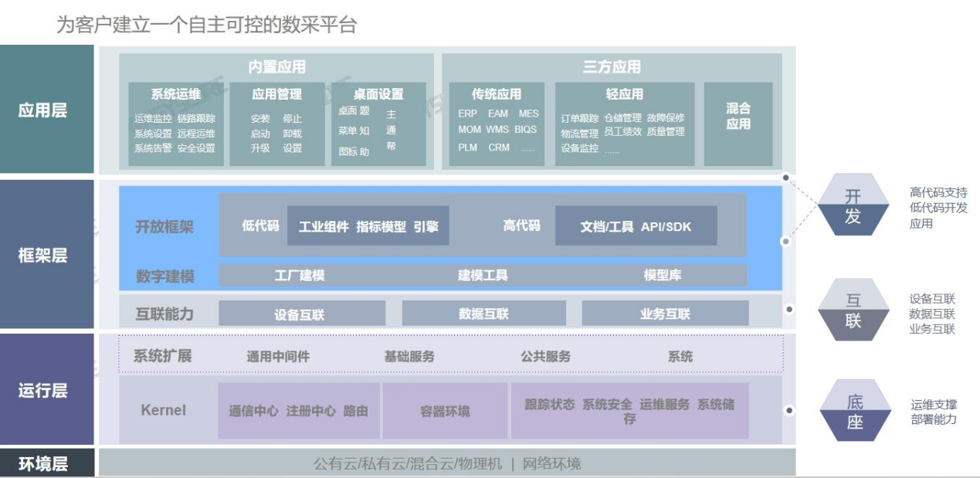
Task: Click the 互联能力 row label
Action: pyautogui.click(x=164, y=314)
